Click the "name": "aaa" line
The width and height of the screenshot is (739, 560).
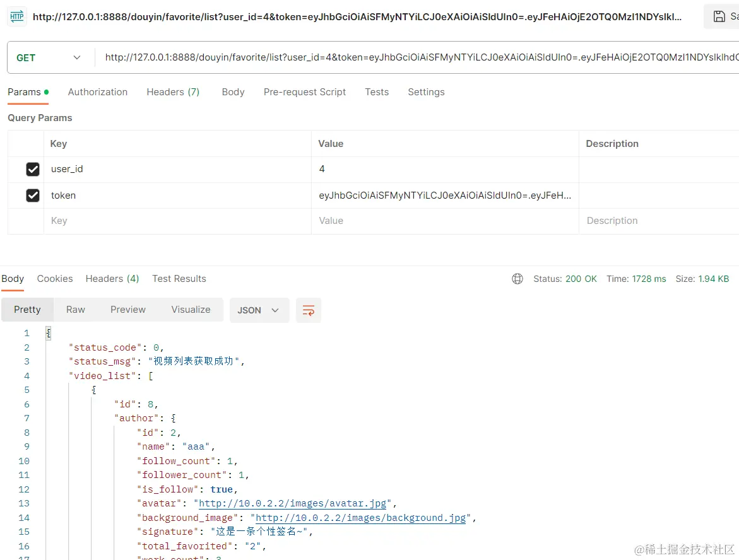176,446
